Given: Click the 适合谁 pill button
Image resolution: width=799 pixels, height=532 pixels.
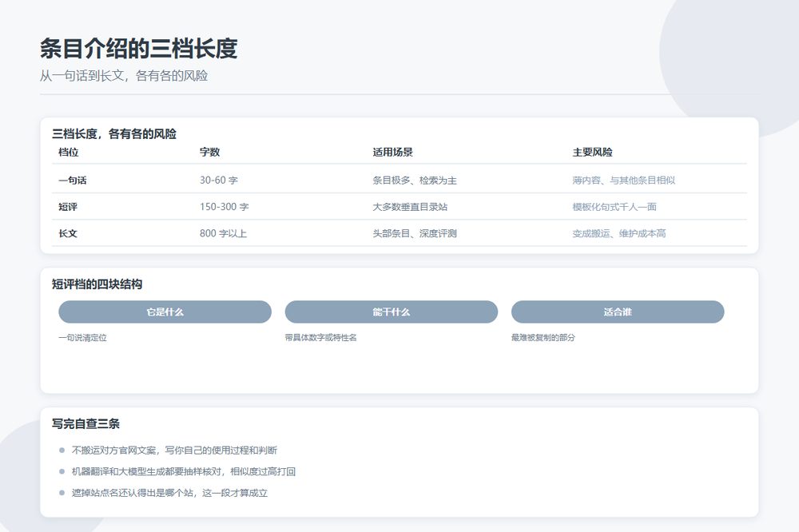Looking at the screenshot, I should pos(618,312).
